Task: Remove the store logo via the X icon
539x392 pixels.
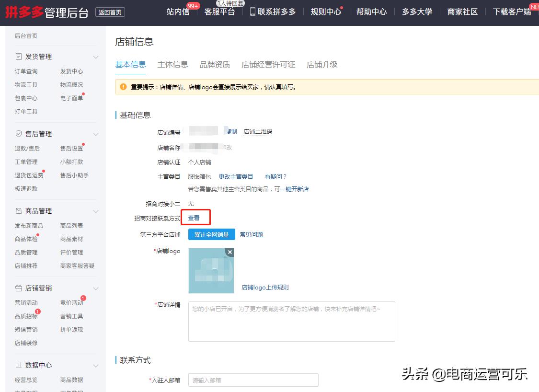Action: pyautogui.click(x=229, y=252)
